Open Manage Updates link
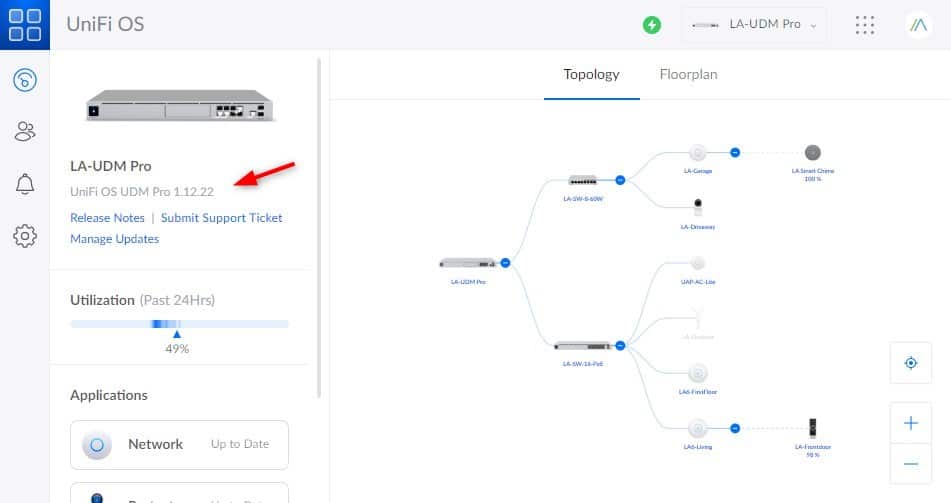The height and width of the screenshot is (503, 951). [115, 239]
